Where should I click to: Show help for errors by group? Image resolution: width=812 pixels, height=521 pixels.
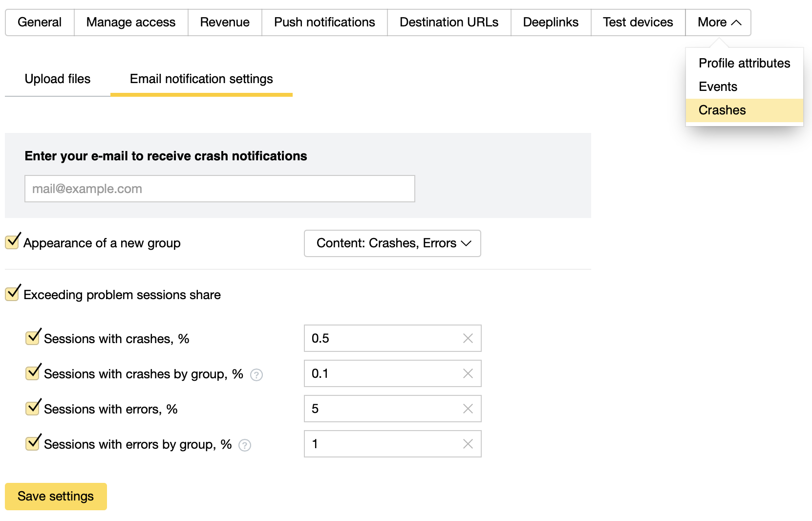click(x=245, y=445)
